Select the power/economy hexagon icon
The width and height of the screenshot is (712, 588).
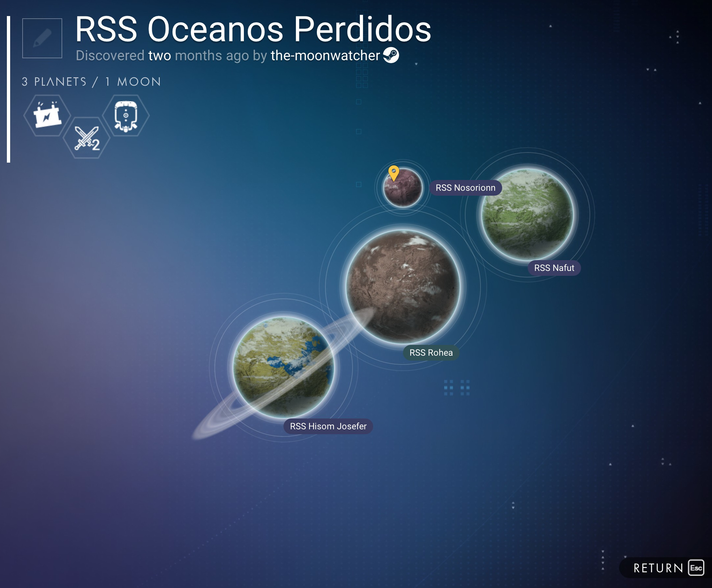point(47,116)
